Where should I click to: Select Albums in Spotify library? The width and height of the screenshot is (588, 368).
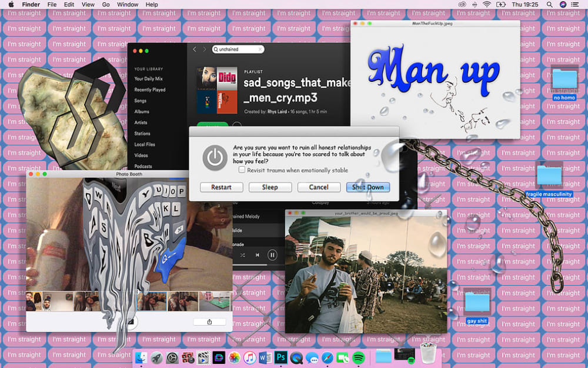(x=142, y=111)
